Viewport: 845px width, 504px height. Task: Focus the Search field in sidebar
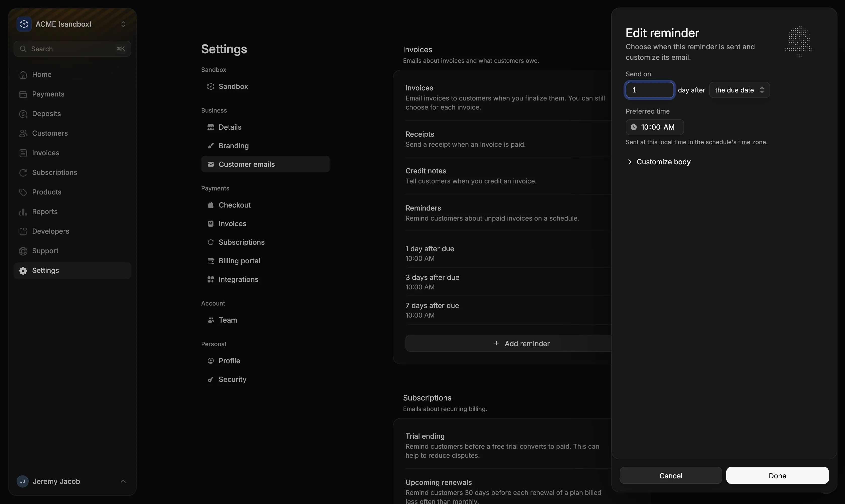click(x=72, y=49)
